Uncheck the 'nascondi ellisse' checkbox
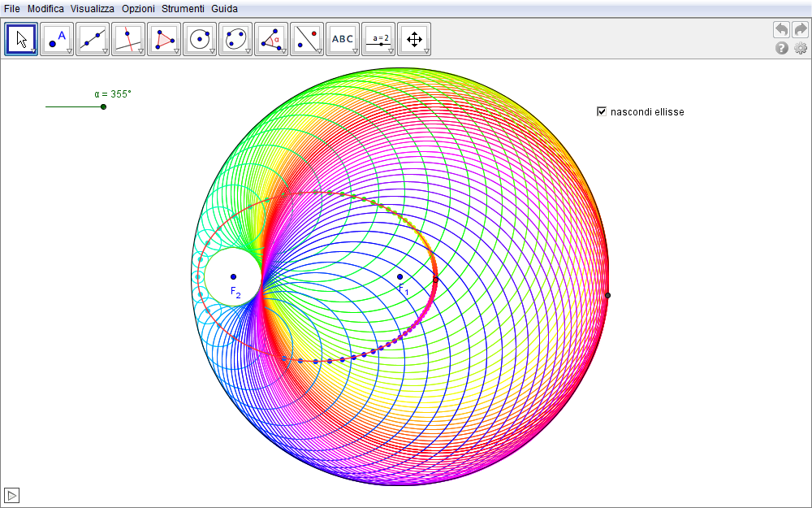This screenshot has width=812, height=508. [602, 111]
